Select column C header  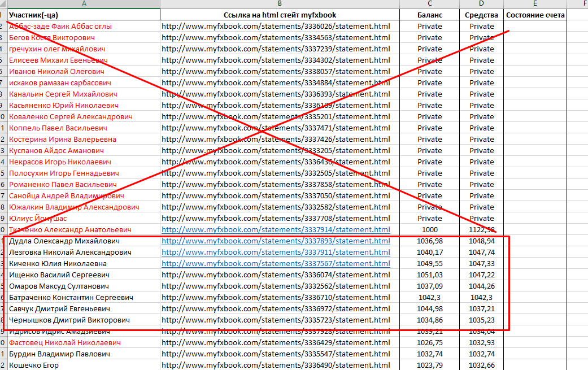point(429,4)
